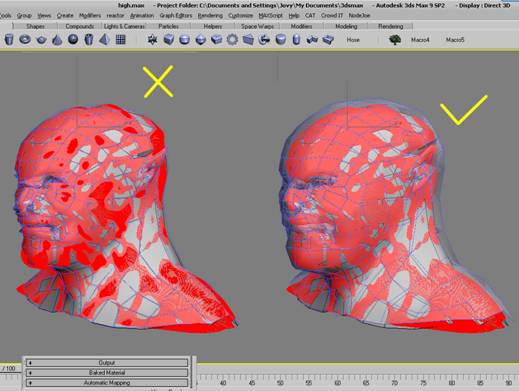This screenshot has height=391, width=519.
Task: Open the Create menu
Action: point(65,16)
